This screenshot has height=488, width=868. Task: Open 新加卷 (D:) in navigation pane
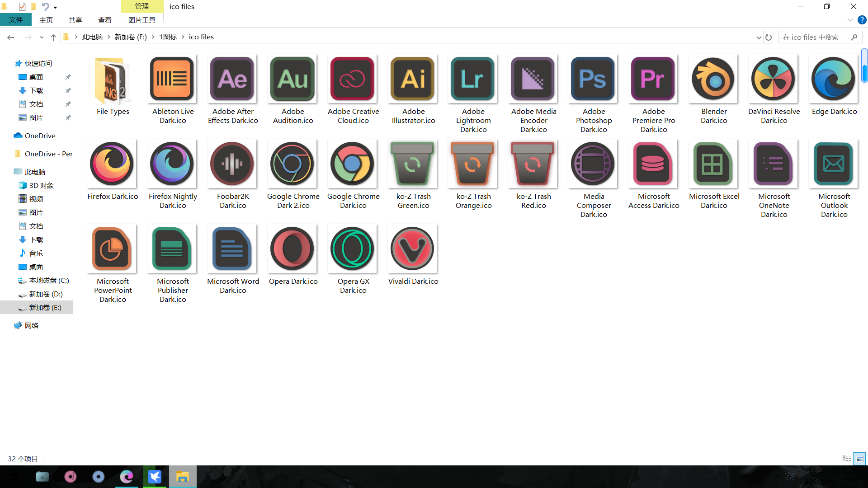[46, 294]
